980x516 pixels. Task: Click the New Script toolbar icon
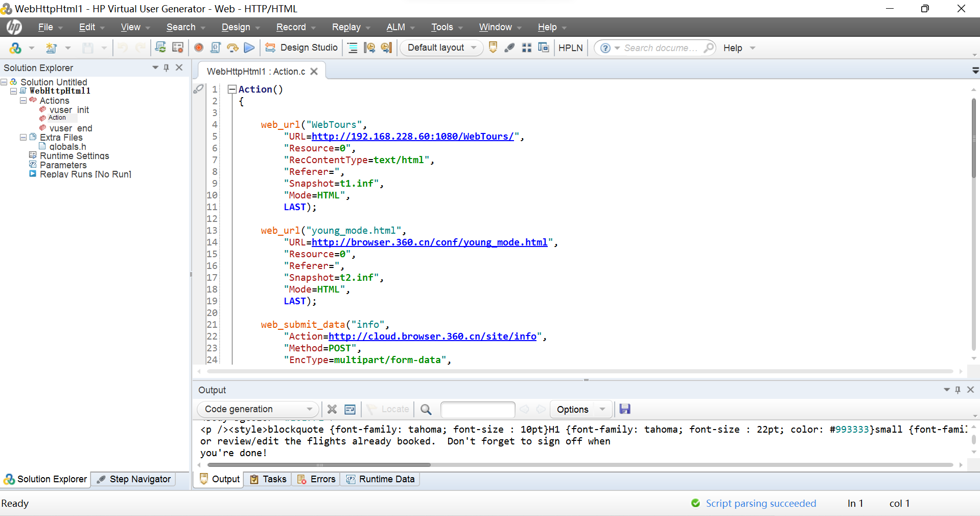pyautogui.click(x=51, y=48)
